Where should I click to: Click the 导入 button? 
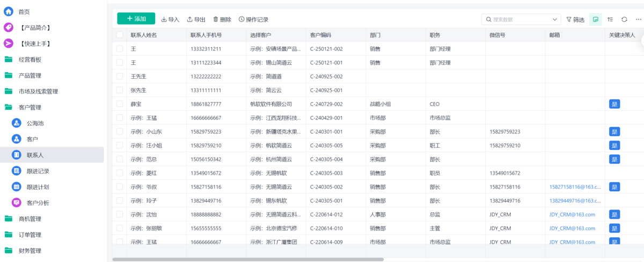click(x=170, y=19)
